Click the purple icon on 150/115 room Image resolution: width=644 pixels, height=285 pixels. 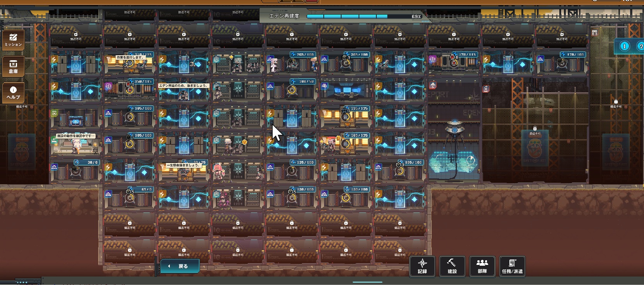click(108, 87)
